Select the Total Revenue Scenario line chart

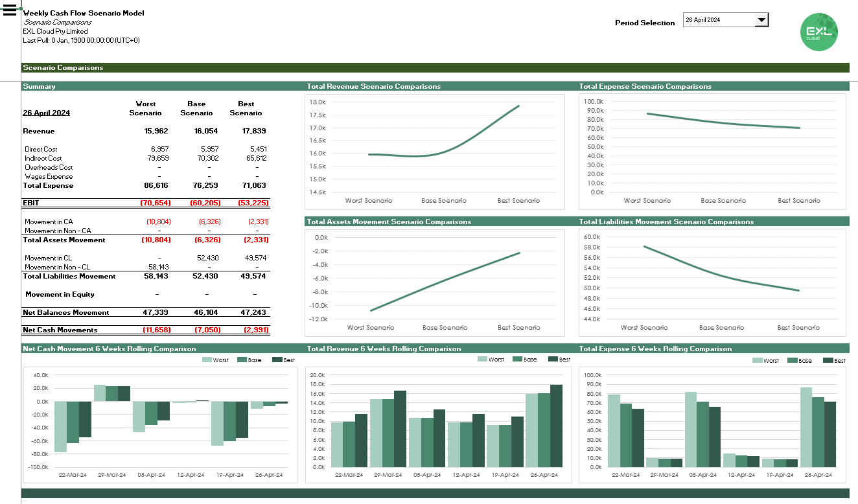click(435, 152)
